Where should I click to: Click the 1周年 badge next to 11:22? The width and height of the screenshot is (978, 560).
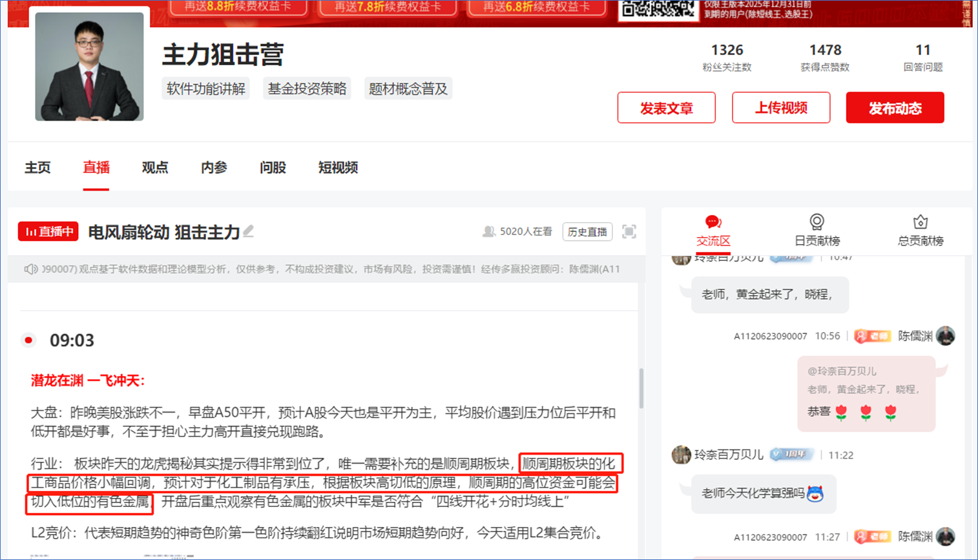click(791, 455)
